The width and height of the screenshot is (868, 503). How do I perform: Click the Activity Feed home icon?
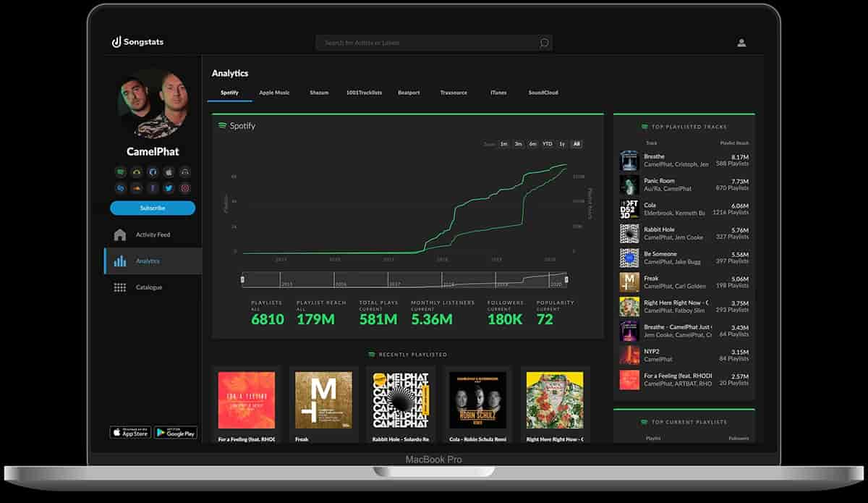point(120,235)
